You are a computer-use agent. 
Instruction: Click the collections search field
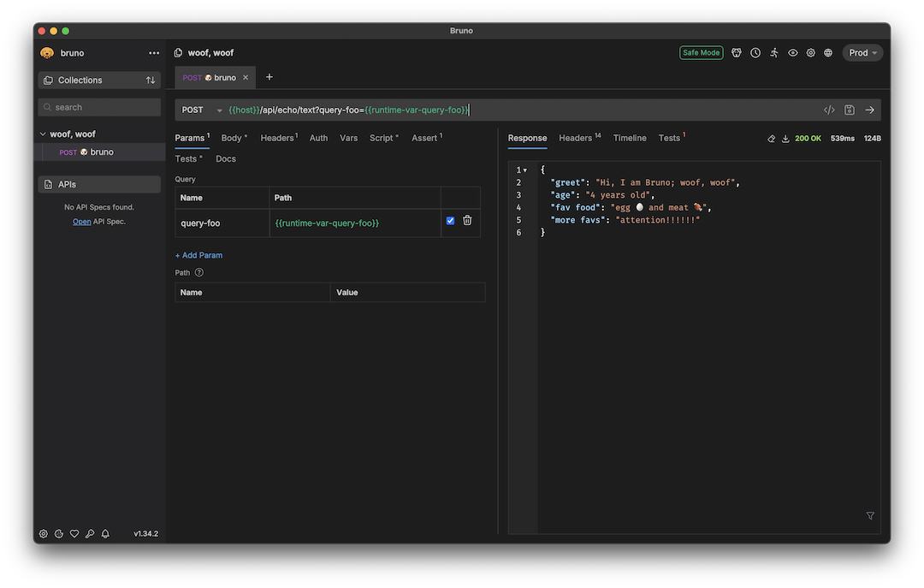click(100, 107)
